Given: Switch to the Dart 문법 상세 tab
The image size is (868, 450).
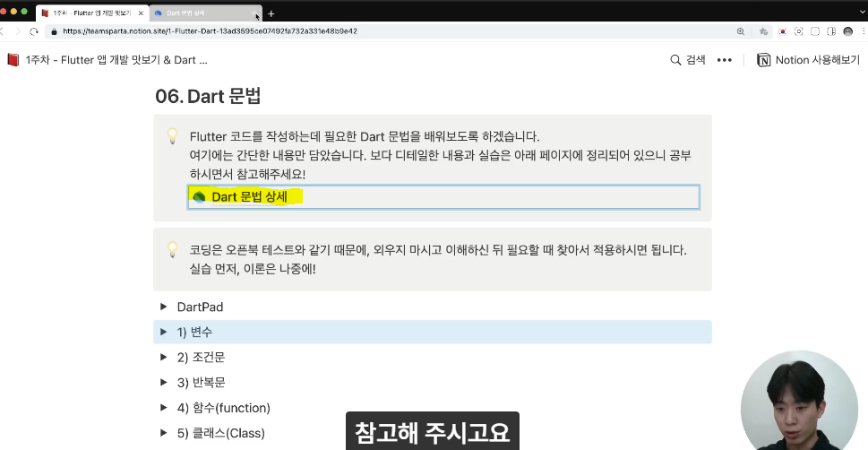Looking at the screenshot, I should point(206,13).
